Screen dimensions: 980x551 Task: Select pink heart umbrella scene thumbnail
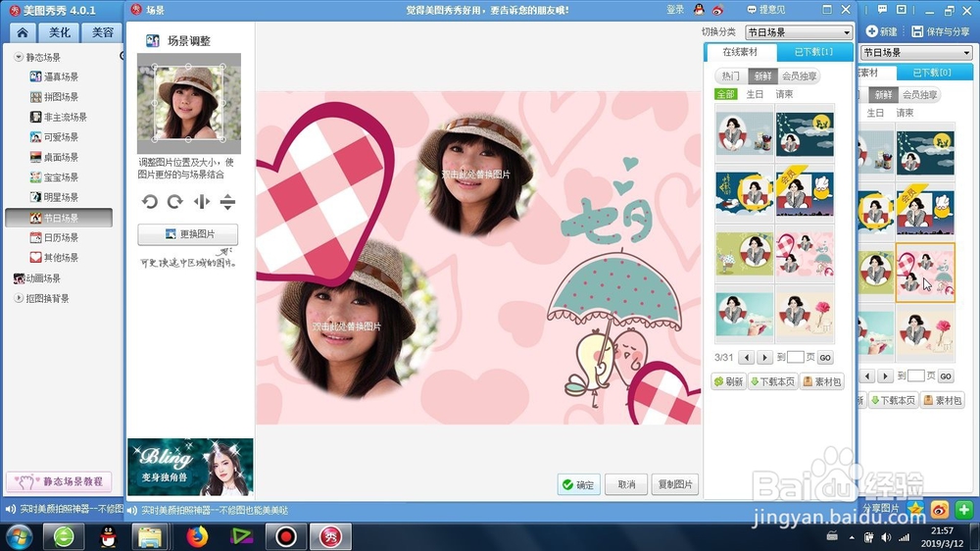tap(805, 254)
